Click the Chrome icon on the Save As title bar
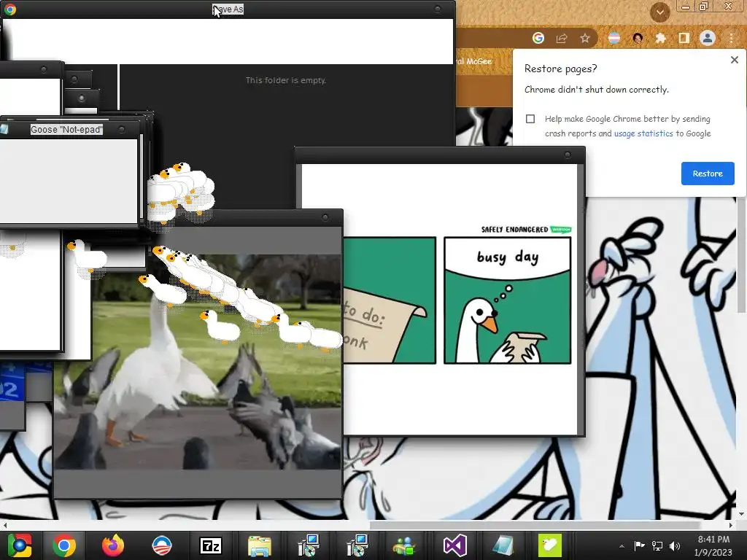 [x=10, y=9]
